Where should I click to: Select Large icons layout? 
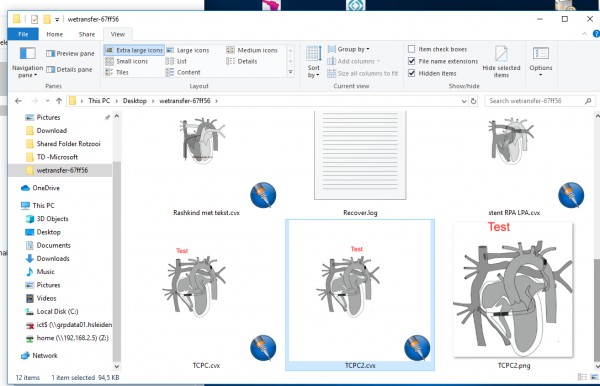(188, 50)
